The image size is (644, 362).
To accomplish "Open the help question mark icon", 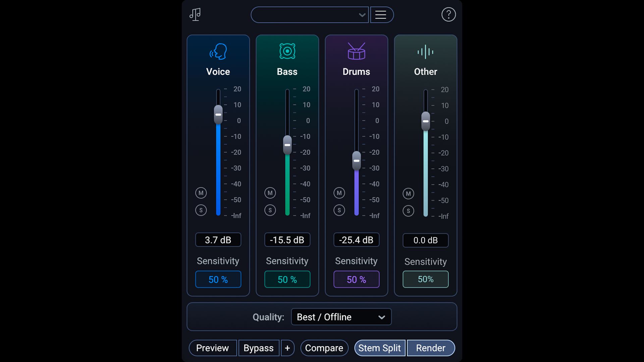I will click(448, 14).
